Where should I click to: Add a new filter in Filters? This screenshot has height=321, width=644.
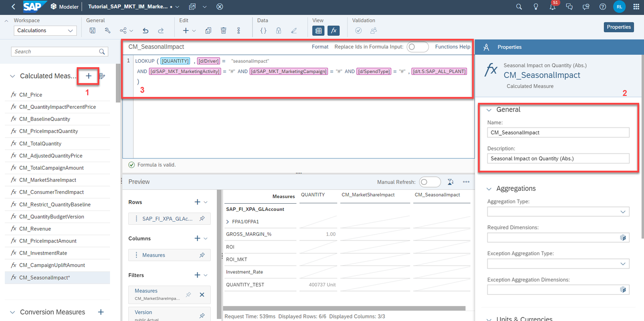[197, 275]
